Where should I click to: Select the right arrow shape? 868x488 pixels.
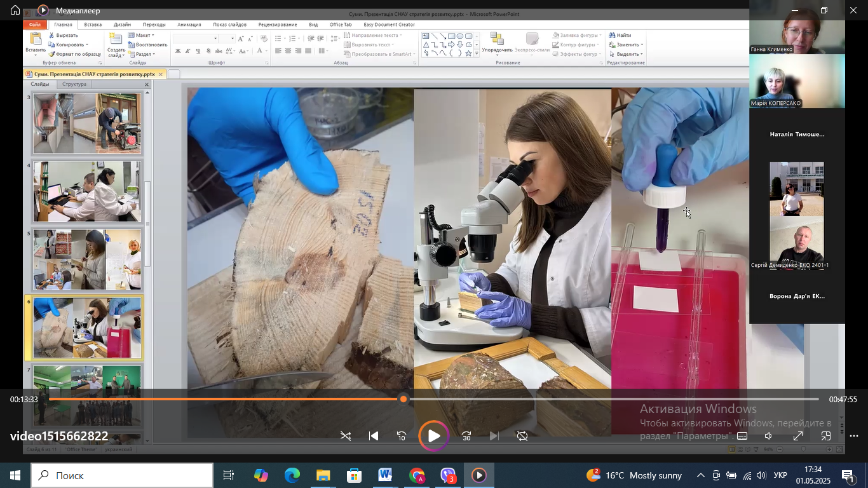tap(451, 44)
